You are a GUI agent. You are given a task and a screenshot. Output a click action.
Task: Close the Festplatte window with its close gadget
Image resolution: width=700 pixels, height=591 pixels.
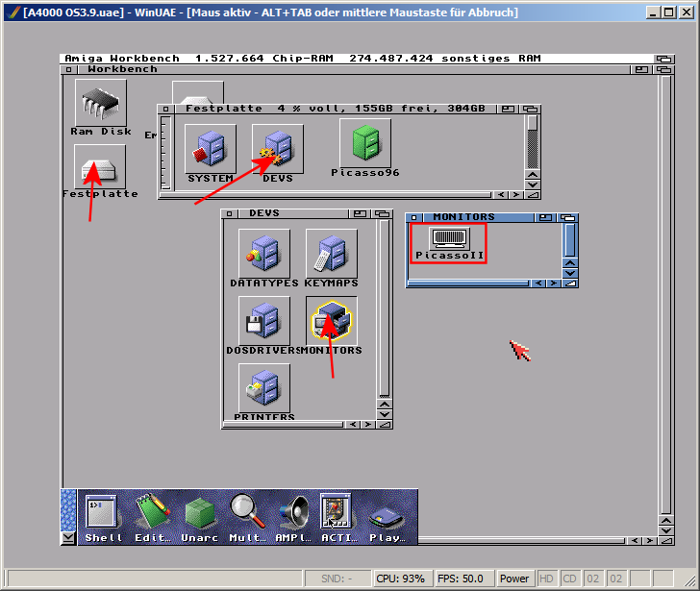(165, 109)
